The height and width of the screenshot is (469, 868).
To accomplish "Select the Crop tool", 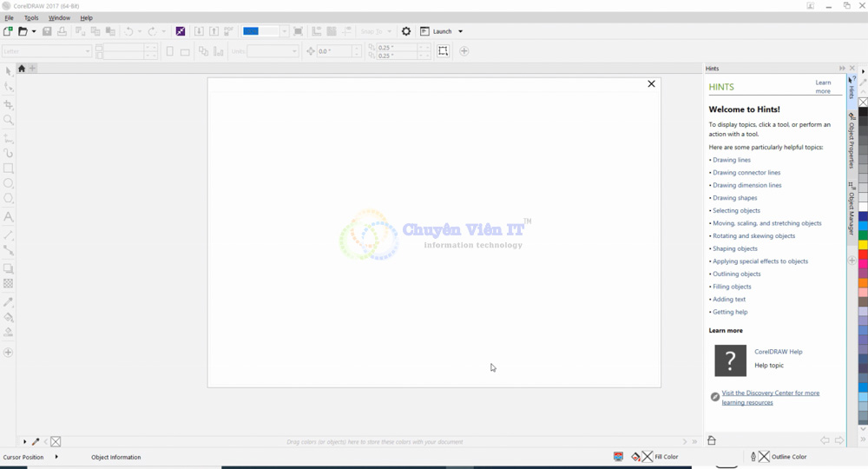I will (9, 104).
